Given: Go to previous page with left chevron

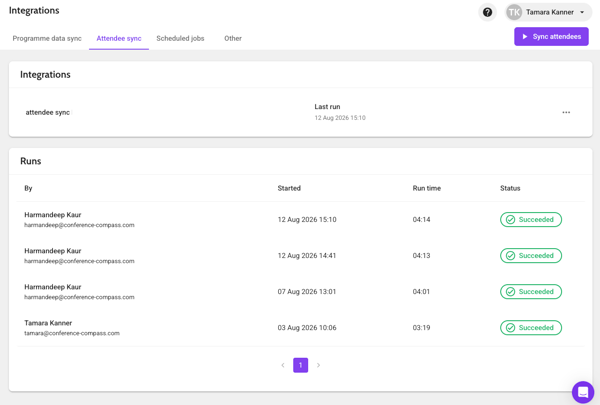Looking at the screenshot, I should 283,365.
